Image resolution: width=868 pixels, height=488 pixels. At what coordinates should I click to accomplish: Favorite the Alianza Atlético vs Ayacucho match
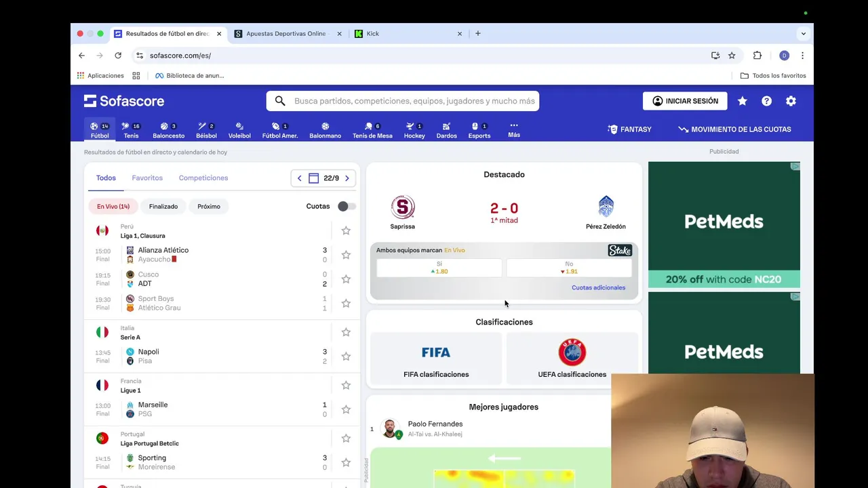point(346,255)
